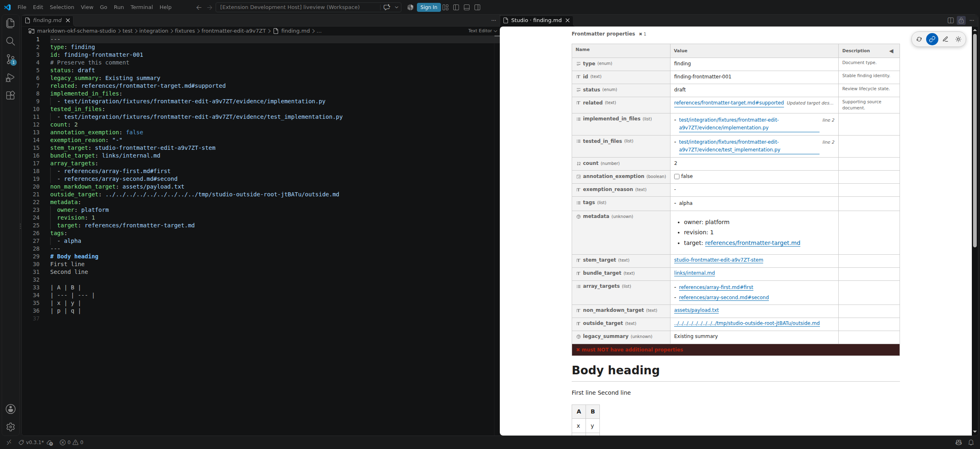The width and height of the screenshot is (980, 449).
Task: Toggle the link sync button in Studio toolbar
Action: point(932,39)
